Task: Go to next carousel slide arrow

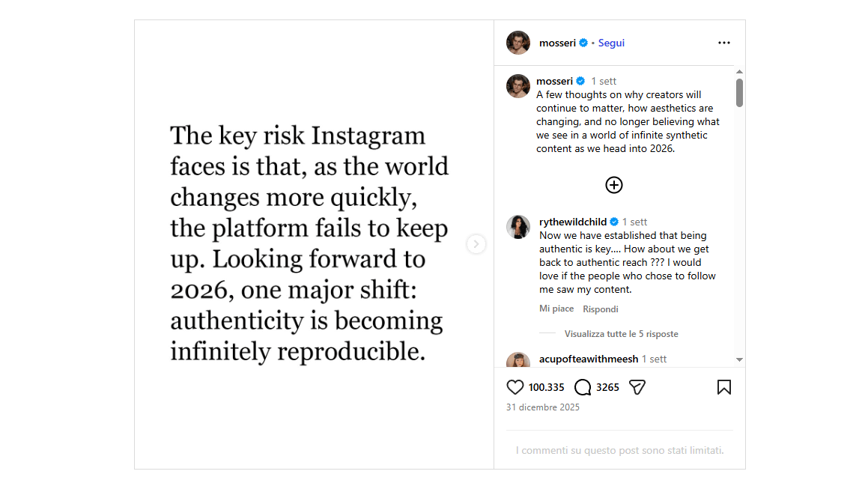Action: (476, 244)
